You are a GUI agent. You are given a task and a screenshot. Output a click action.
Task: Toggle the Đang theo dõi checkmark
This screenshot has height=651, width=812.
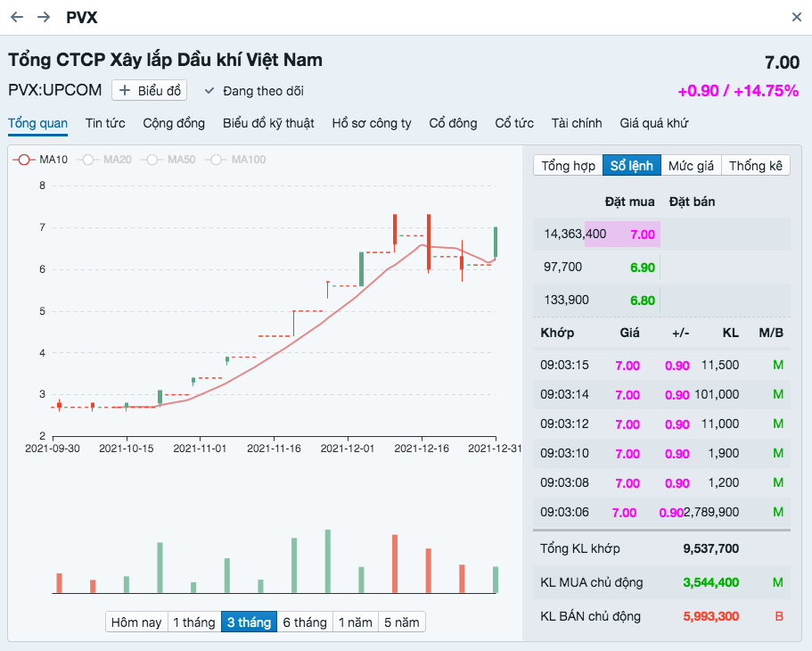pyautogui.click(x=209, y=91)
